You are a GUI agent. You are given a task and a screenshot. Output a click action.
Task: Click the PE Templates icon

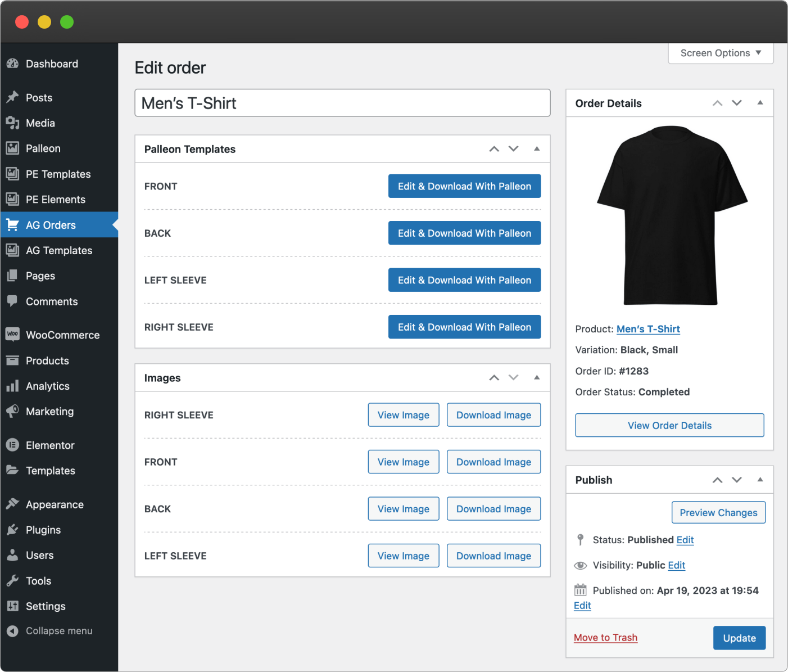click(12, 174)
